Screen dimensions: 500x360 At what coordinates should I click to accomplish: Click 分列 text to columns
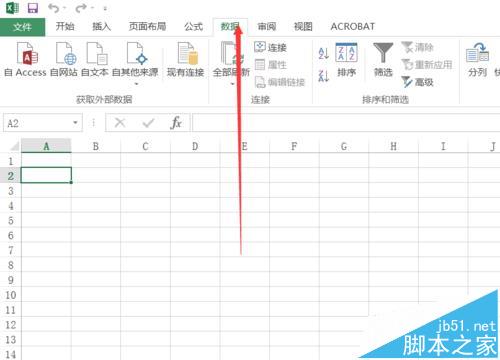pyautogui.click(x=477, y=59)
